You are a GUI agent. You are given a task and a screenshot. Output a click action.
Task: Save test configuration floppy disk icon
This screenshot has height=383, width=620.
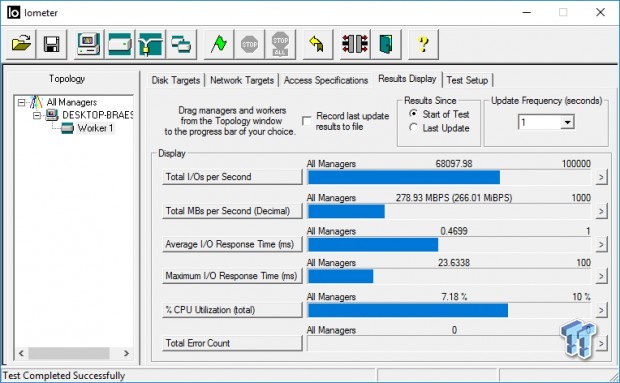pyautogui.click(x=52, y=44)
